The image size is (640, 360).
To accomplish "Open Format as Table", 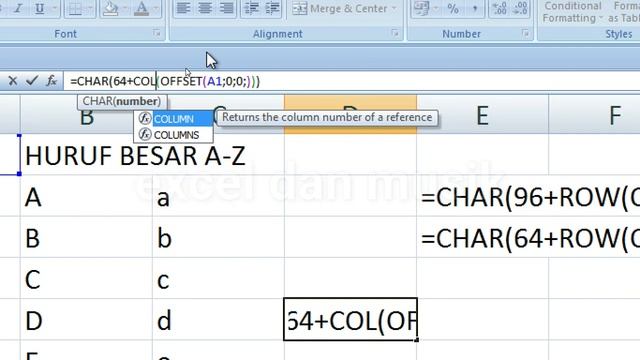I will click(624, 12).
